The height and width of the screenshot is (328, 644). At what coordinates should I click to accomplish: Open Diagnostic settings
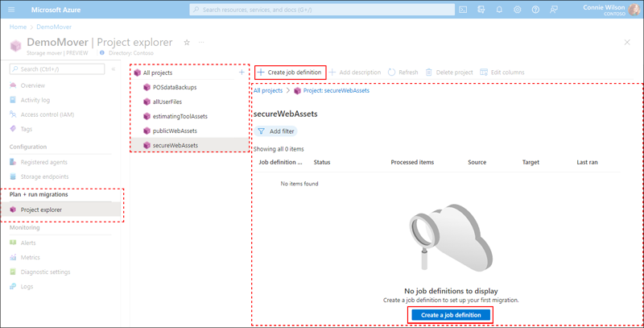pos(46,272)
